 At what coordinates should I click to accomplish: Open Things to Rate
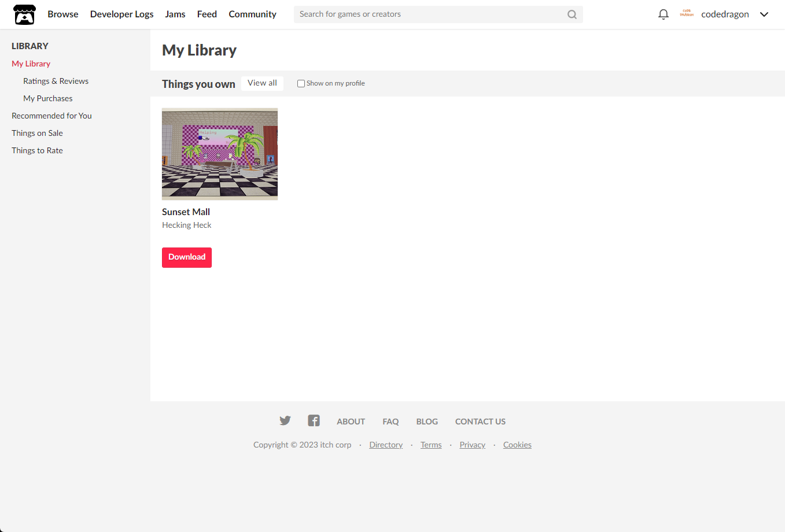[37, 150]
